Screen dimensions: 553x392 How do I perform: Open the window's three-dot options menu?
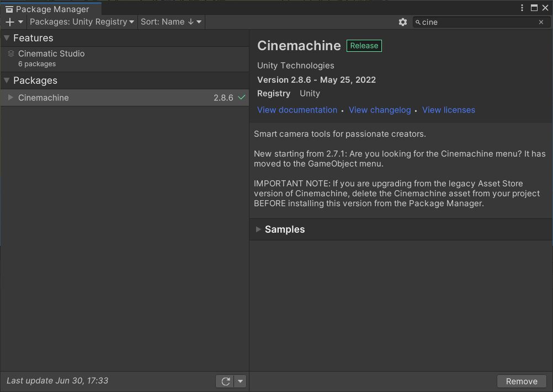coord(522,8)
